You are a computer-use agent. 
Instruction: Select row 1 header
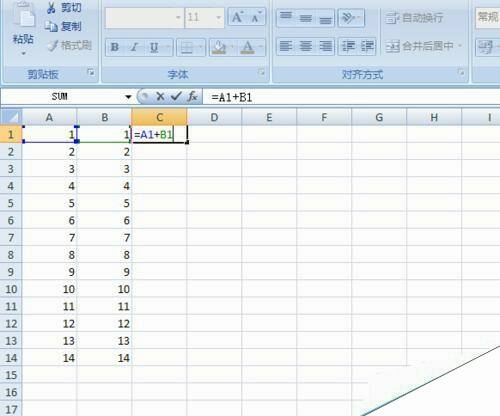pyautogui.click(x=11, y=134)
